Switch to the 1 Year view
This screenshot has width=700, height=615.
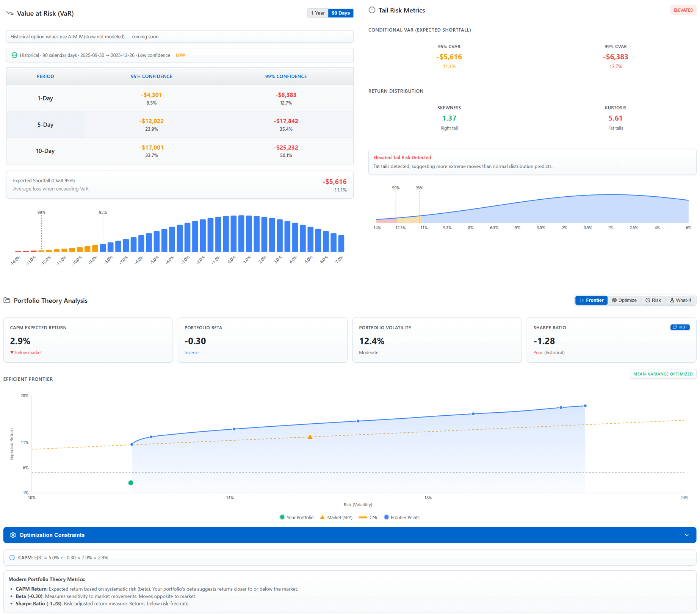pyautogui.click(x=318, y=13)
